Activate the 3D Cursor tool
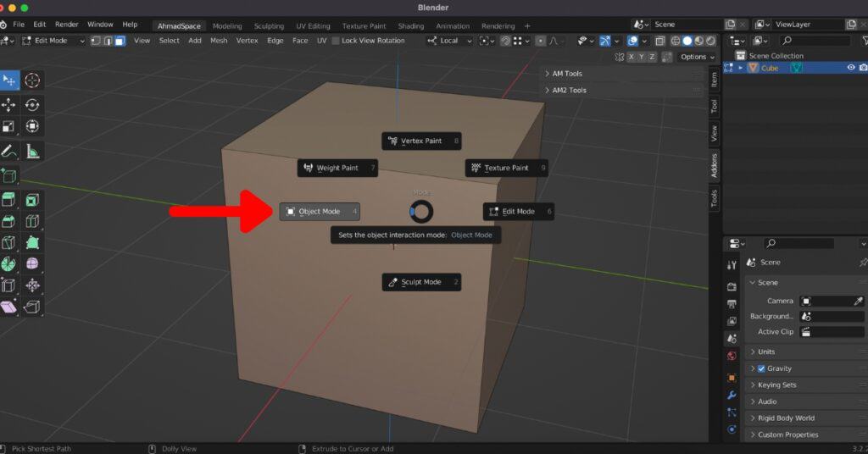868x454 pixels. (x=32, y=80)
